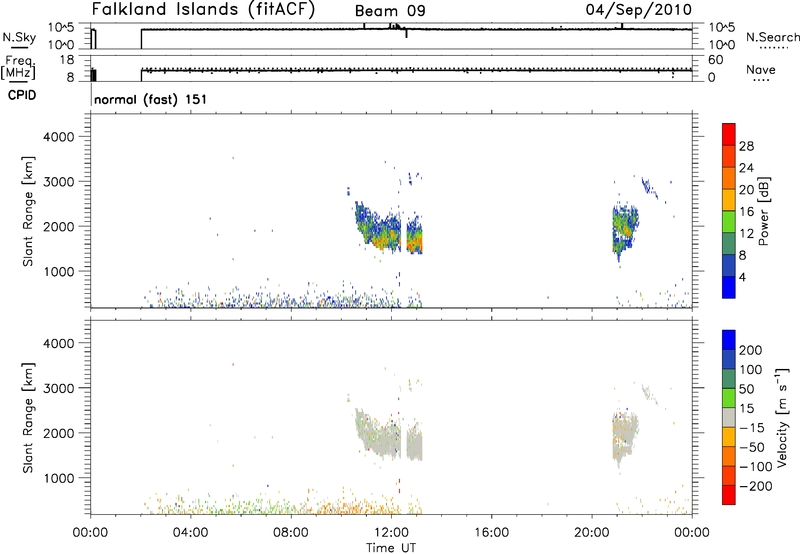Image resolution: width=800 pixels, height=554 pixels.
Task: Click the gray segment of Velocity colorbar
Action: pos(729,417)
